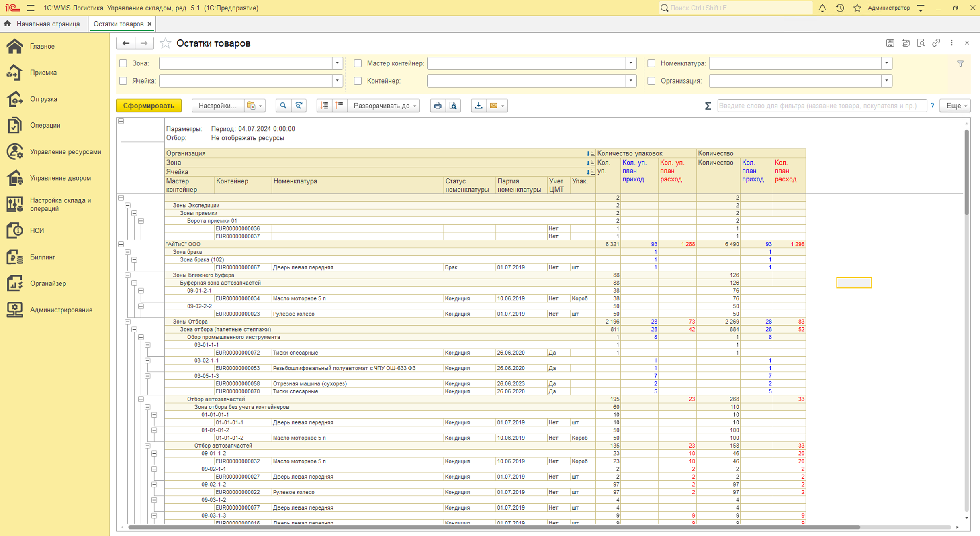Click the find magnifier icon in toolbar
The height and width of the screenshot is (536, 980).
click(283, 106)
